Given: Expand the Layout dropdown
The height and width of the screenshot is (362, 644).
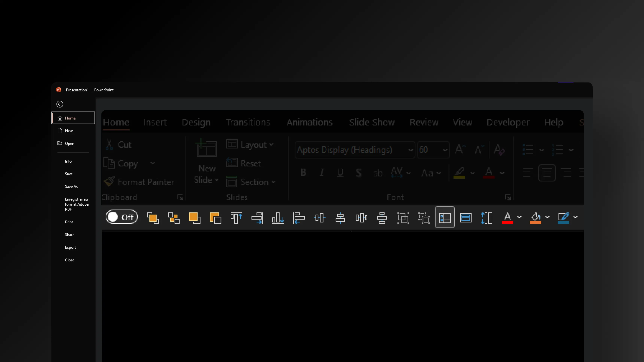Looking at the screenshot, I should coord(271,145).
